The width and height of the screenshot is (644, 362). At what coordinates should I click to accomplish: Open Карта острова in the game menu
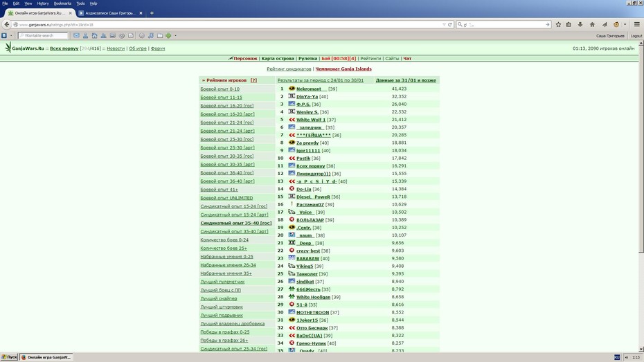278,59
